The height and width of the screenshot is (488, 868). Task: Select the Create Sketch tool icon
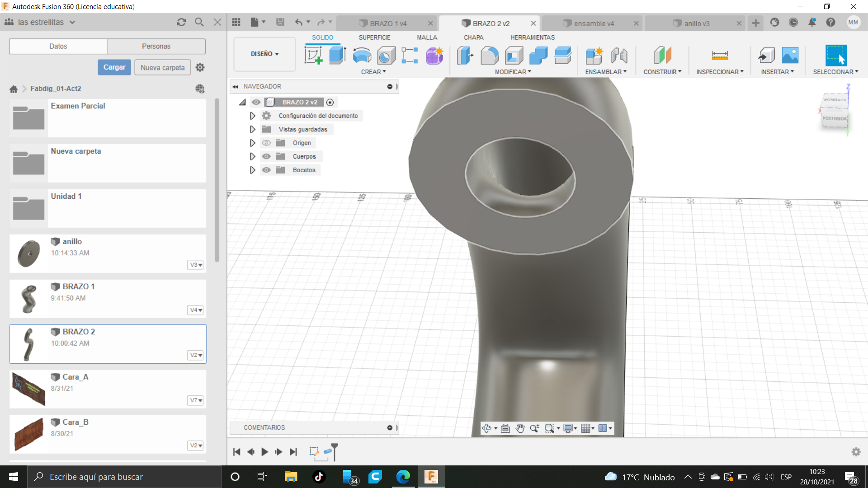click(x=313, y=56)
